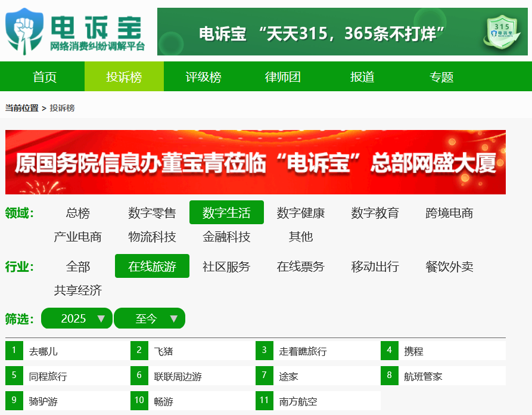532x415 pixels.
Task: Open rank 7 entry 途家
Action: tap(318, 376)
